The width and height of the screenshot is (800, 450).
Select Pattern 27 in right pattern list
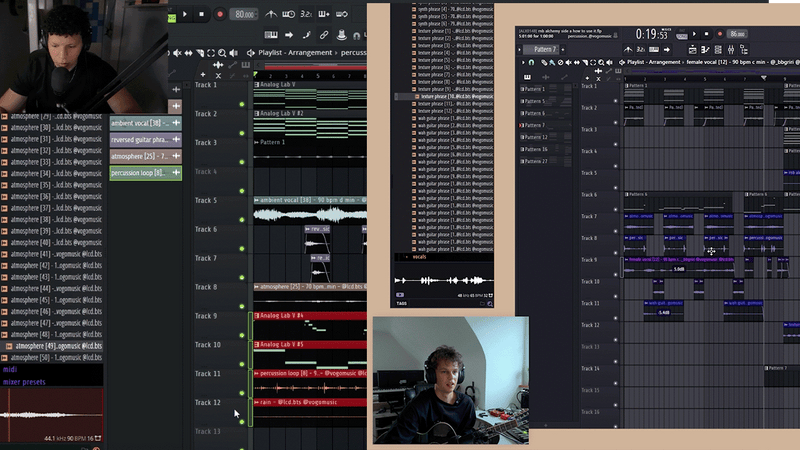click(x=545, y=161)
